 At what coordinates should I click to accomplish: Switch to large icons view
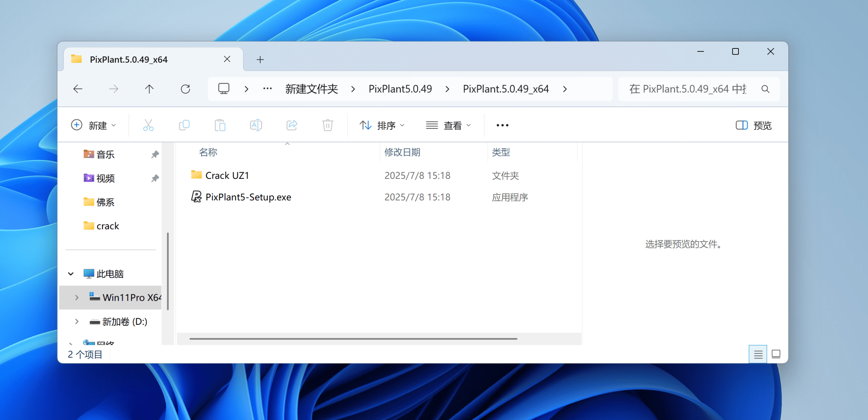[x=776, y=354]
